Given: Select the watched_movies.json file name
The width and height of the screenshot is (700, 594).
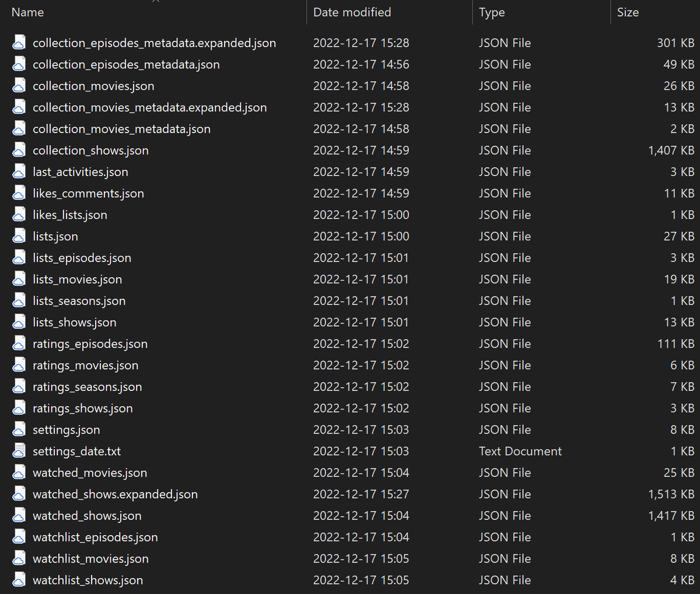Looking at the screenshot, I should [89, 473].
